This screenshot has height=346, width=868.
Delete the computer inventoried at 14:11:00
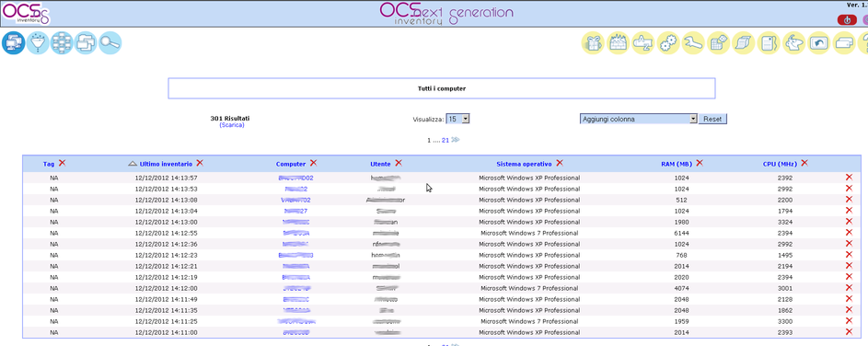point(849,331)
